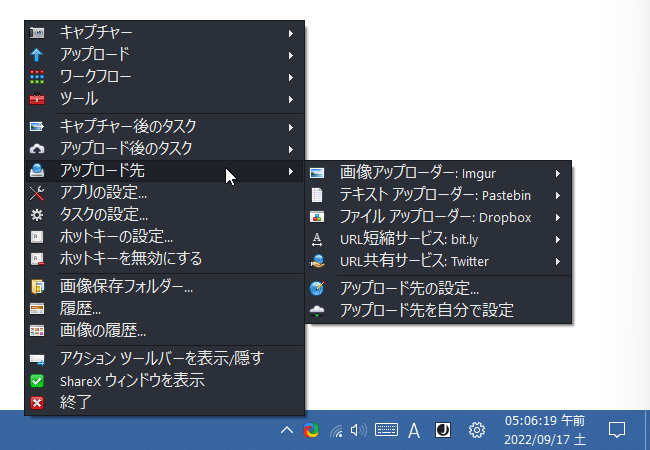
Task: Toggle アクション ツールバーを表示/隠す entry
Action: click(165, 359)
